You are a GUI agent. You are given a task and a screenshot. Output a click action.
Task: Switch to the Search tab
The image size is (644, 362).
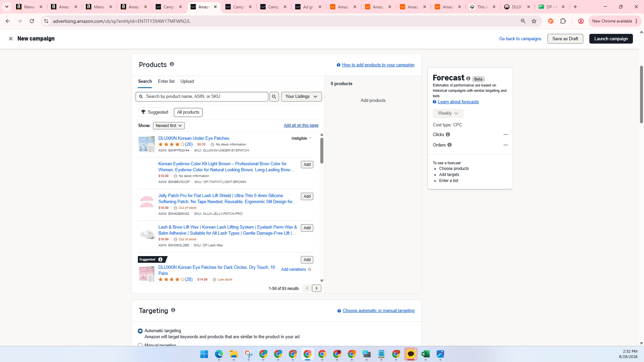tap(145, 81)
